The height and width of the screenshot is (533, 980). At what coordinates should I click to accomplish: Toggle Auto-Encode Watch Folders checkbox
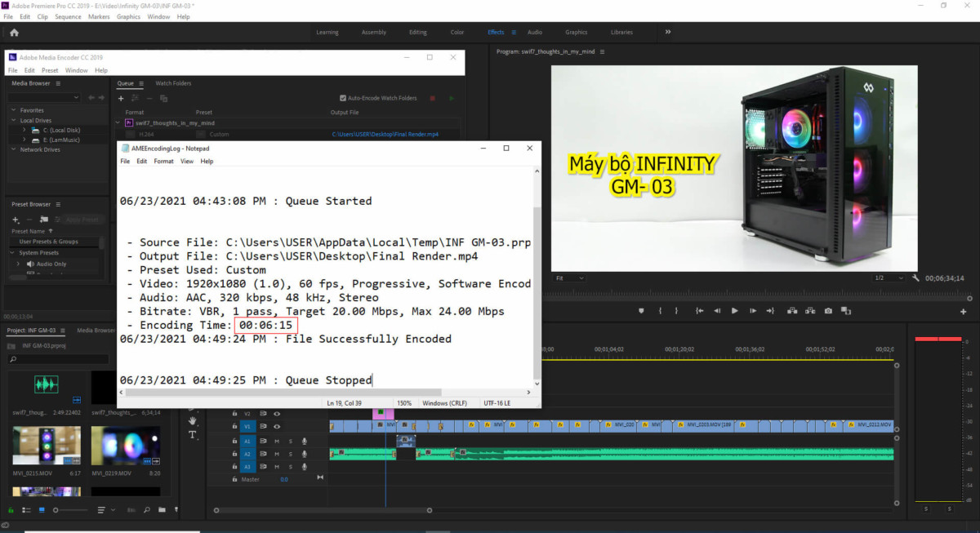point(344,98)
